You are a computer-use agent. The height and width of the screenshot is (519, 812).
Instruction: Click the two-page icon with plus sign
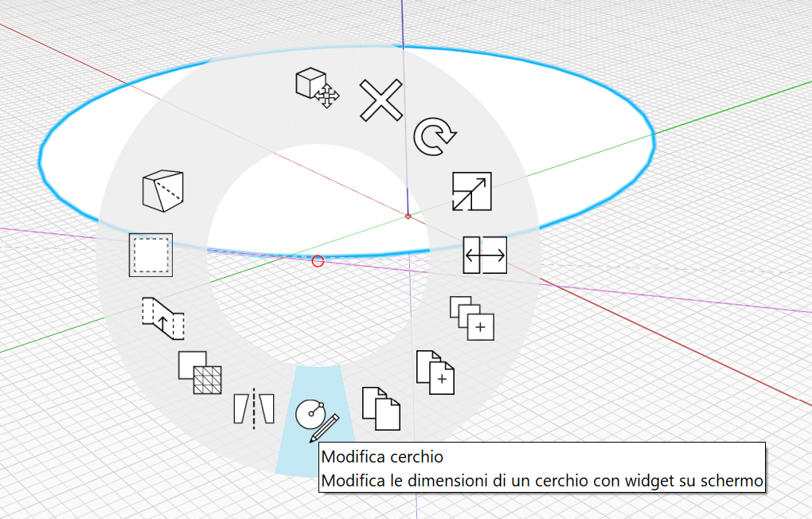coord(435,372)
